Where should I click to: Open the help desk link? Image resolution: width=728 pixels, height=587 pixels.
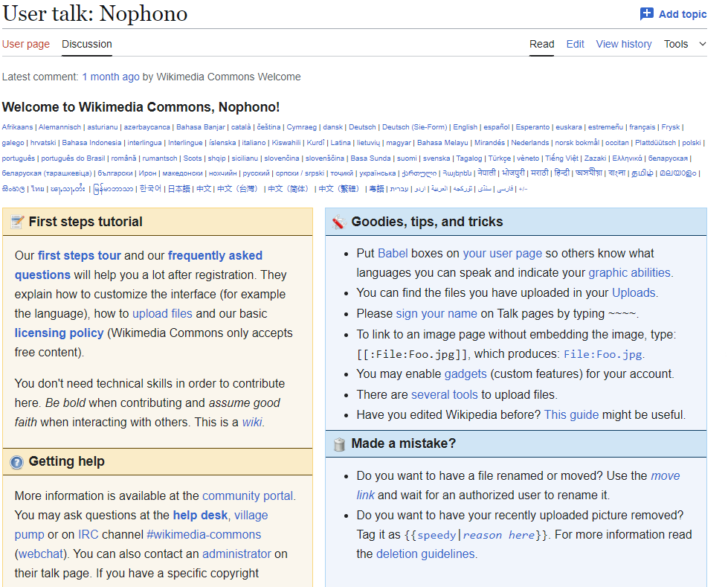click(x=202, y=515)
